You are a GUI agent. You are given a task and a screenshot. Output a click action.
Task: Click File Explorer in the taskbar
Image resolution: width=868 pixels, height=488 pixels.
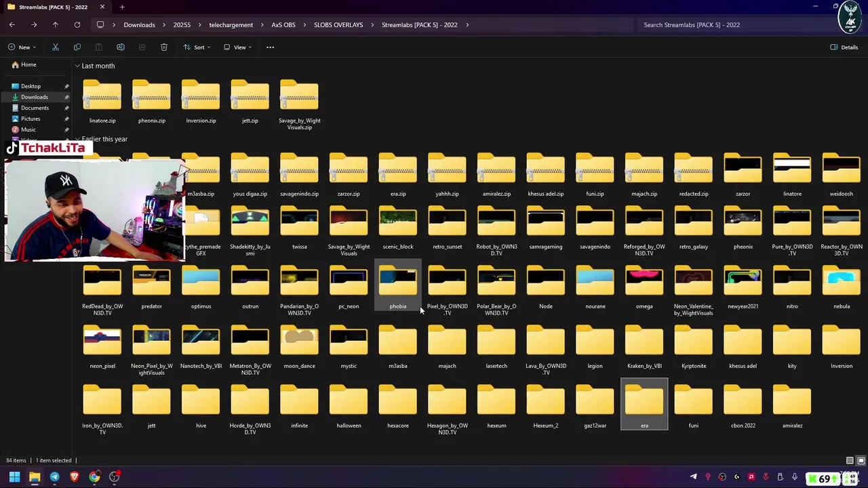click(x=35, y=476)
